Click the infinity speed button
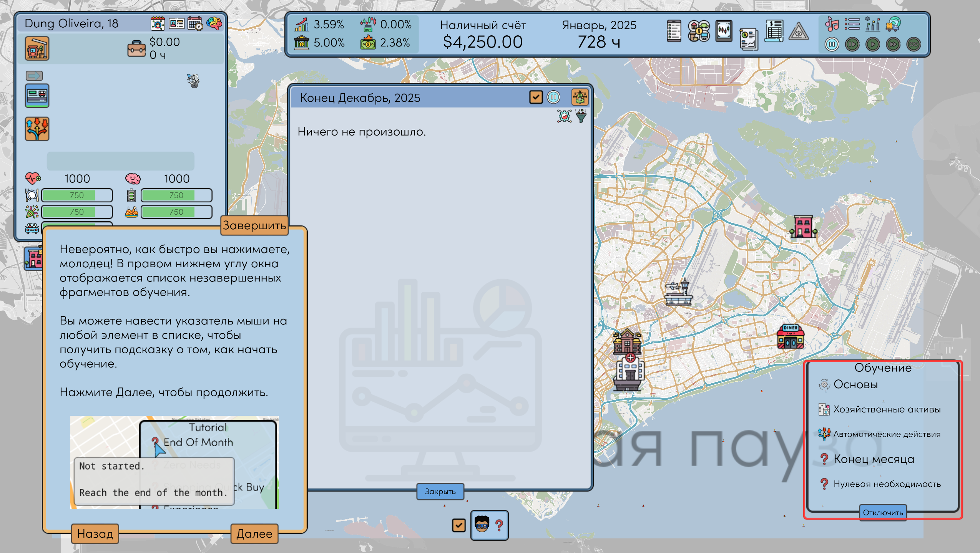 (914, 45)
